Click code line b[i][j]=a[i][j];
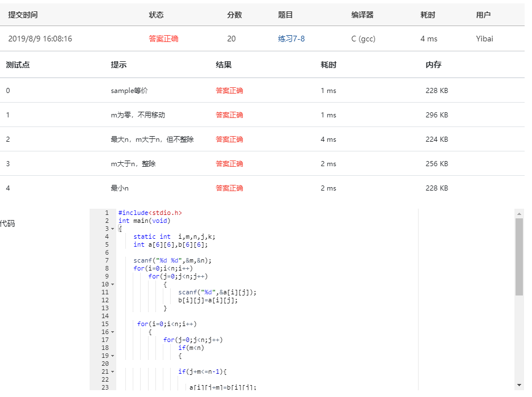The height and width of the screenshot is (397, 532). [x=208, y=300]
